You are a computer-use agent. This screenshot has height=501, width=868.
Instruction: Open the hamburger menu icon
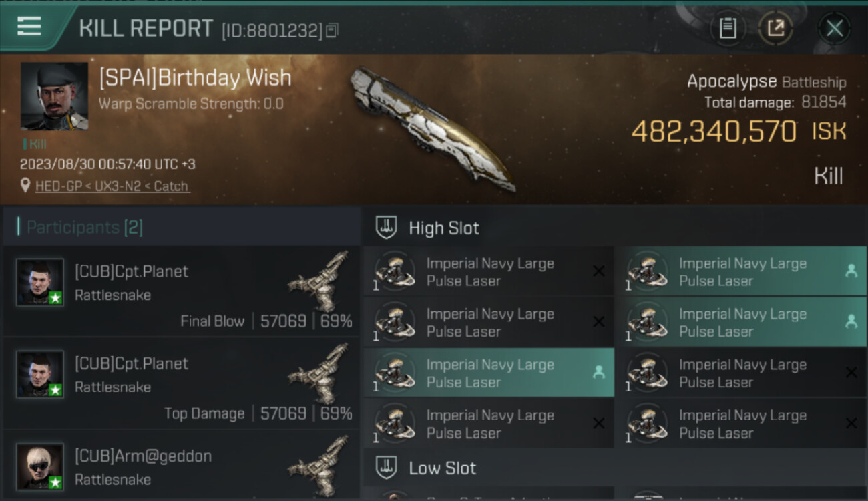[29, 27]
